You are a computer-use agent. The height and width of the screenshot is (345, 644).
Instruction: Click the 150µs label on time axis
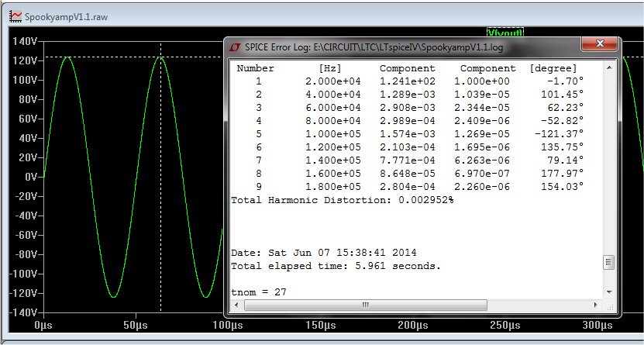coord(320,326)
